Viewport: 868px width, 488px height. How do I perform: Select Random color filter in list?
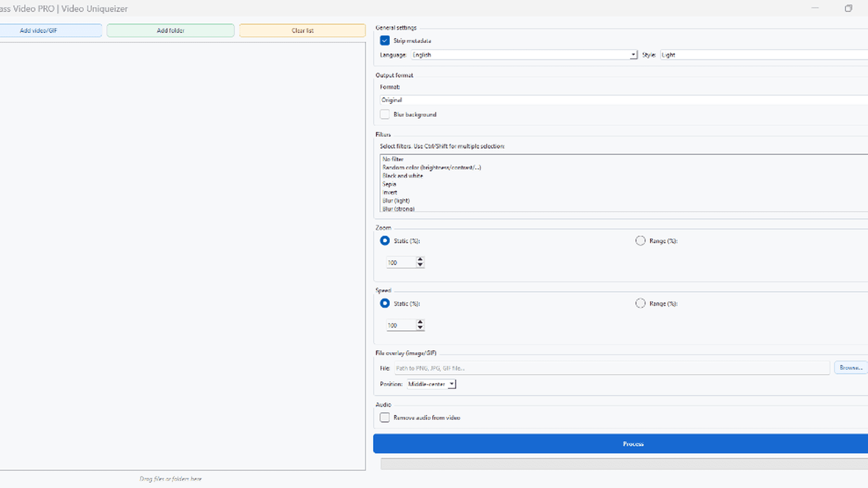tap(624, 168)
